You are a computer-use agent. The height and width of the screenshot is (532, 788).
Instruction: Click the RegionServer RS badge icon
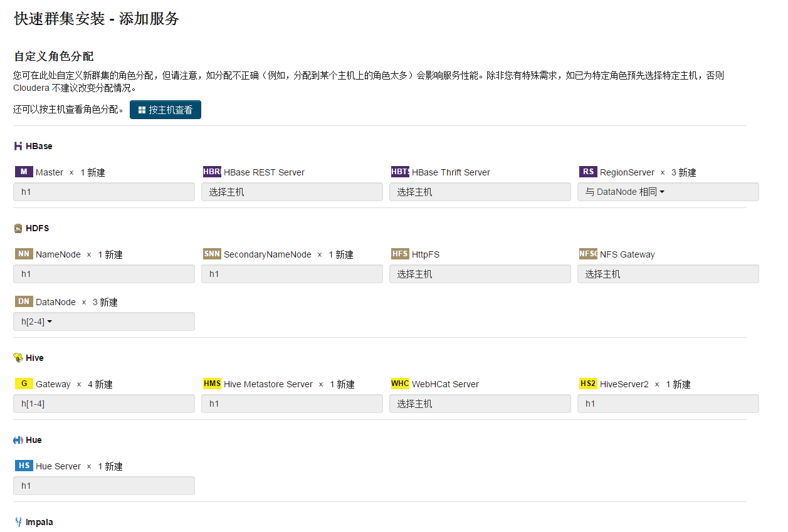(x=587, y=172)
